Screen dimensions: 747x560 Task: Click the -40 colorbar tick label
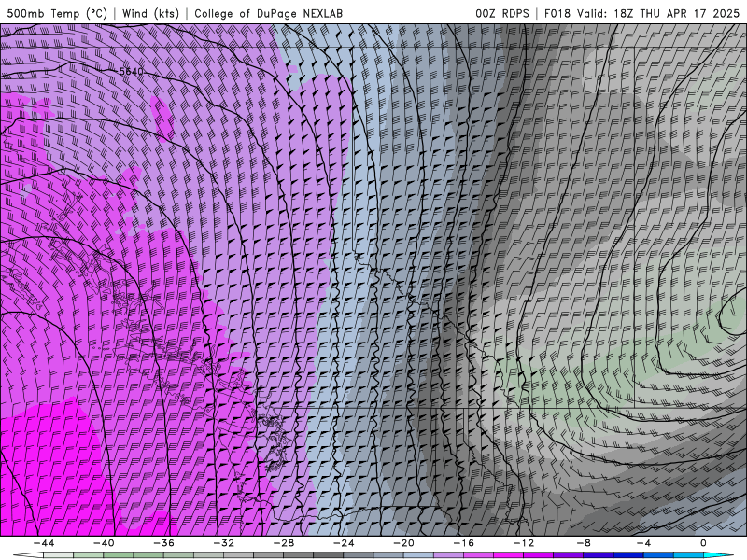pyautogui.click(x=104, y=543)
